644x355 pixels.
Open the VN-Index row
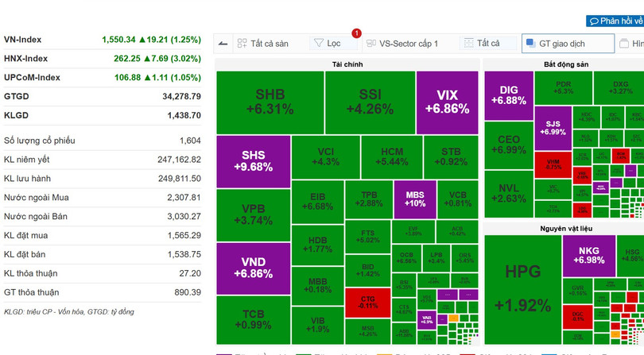(103, 39)
